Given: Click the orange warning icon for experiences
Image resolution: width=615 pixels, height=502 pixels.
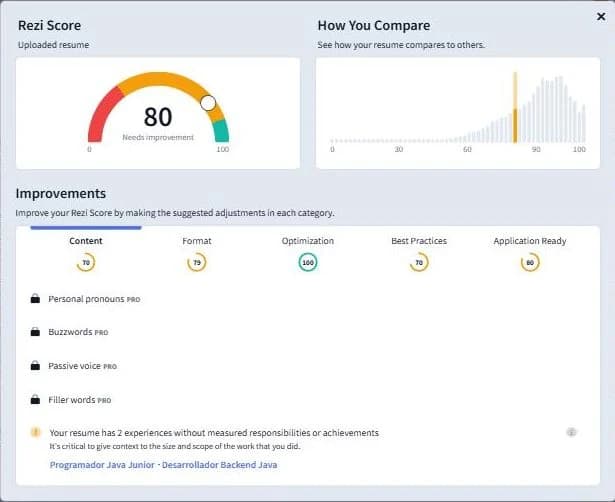Looking at the screenshot, I should pos(36,432).
